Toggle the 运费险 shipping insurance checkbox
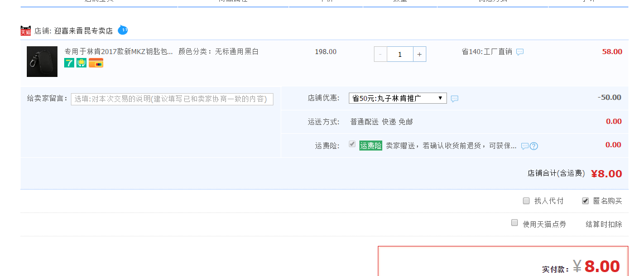The image size is (644, 276). (x=352, y=144)
